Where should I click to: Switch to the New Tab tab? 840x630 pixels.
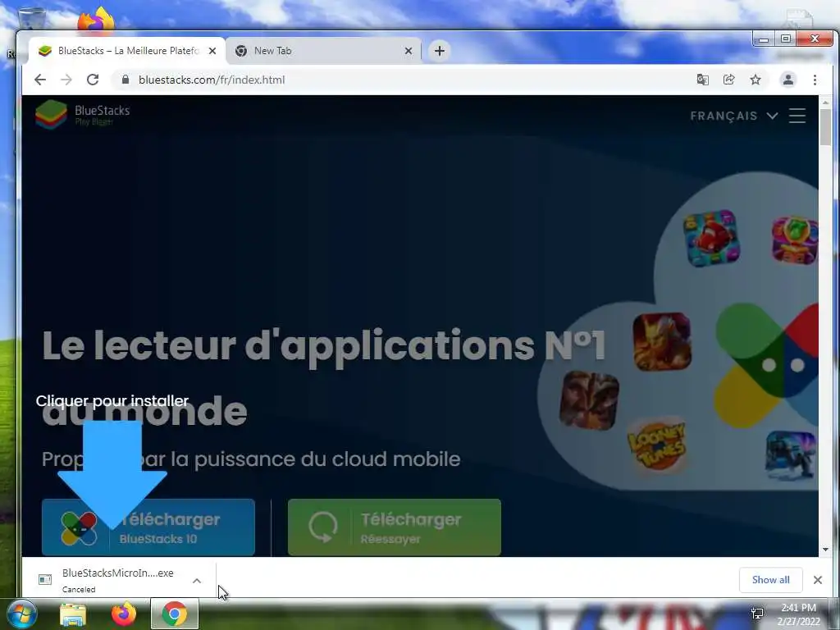[x=323, y=51]
